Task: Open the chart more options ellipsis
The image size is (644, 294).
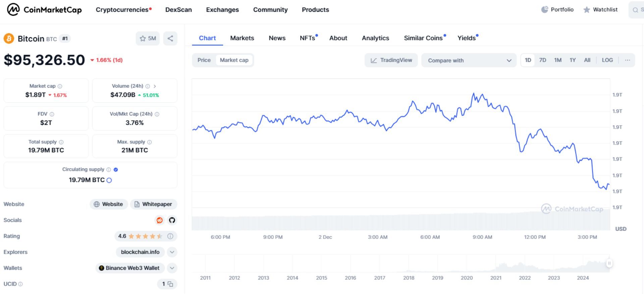Action: (627, 60)
